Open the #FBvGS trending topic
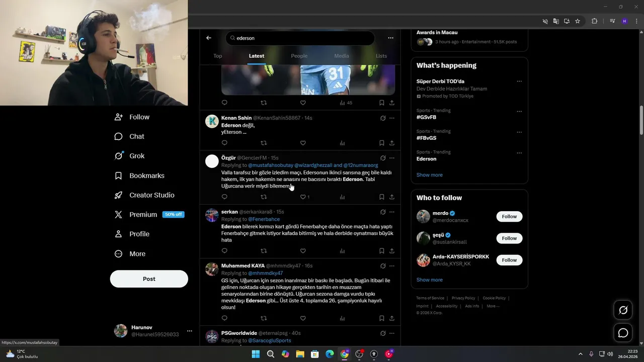The height and width of the screenshot is (362, 644). [426, 138]
